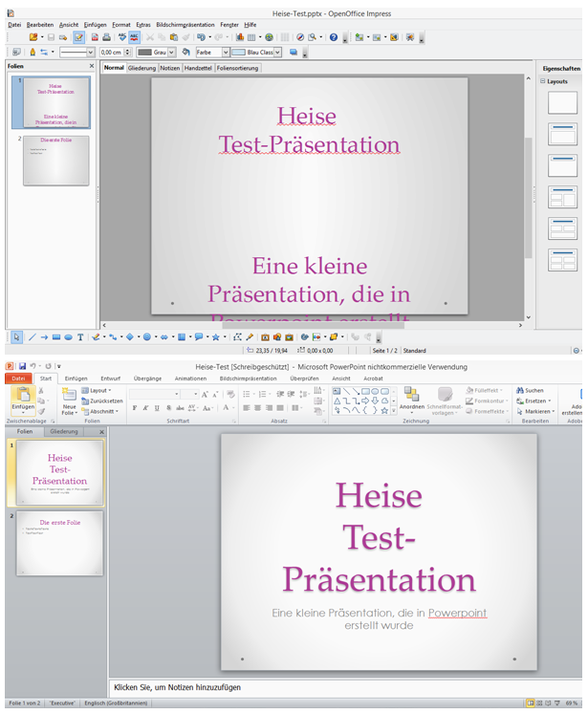Click the Anordnen button in PowerPoint
Screen dimensions: 588x714
[x=412, y=399]
